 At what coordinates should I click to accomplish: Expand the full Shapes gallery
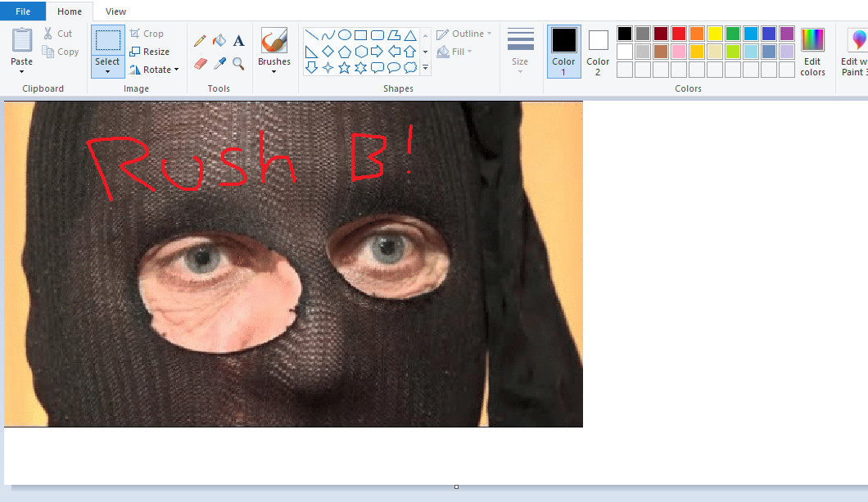[425, 67]
